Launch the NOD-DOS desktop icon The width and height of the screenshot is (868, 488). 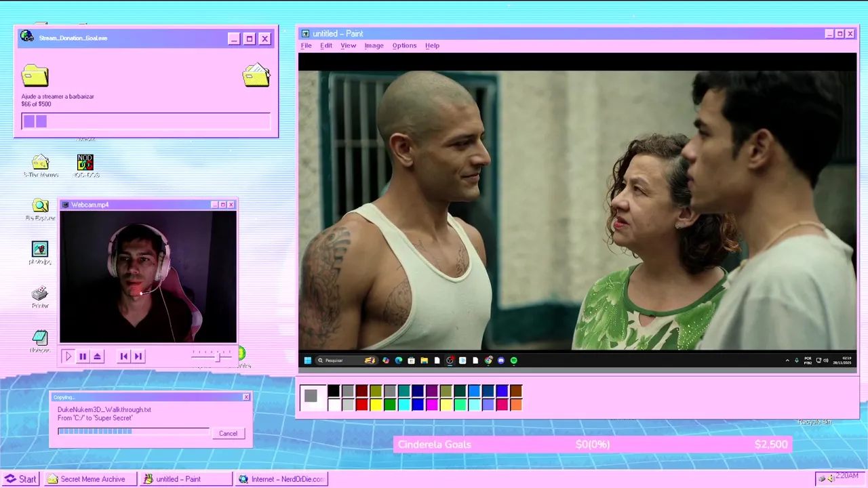click(x=85, y=166)
